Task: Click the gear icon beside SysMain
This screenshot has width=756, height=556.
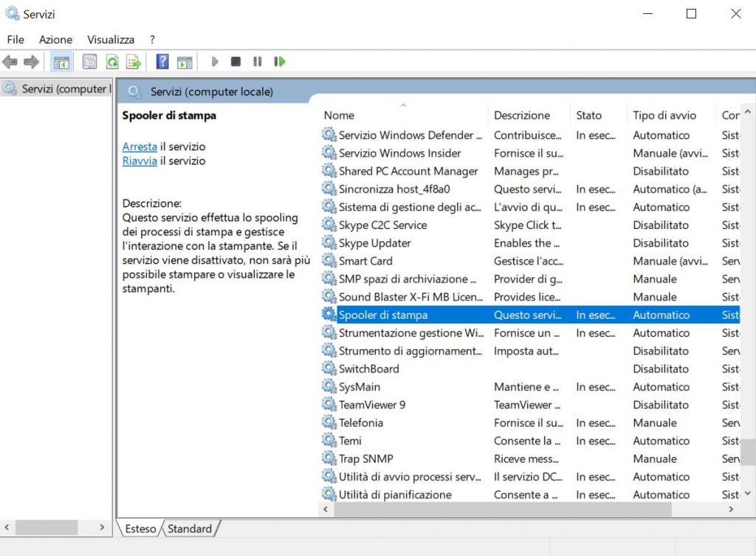Action: 329,386
